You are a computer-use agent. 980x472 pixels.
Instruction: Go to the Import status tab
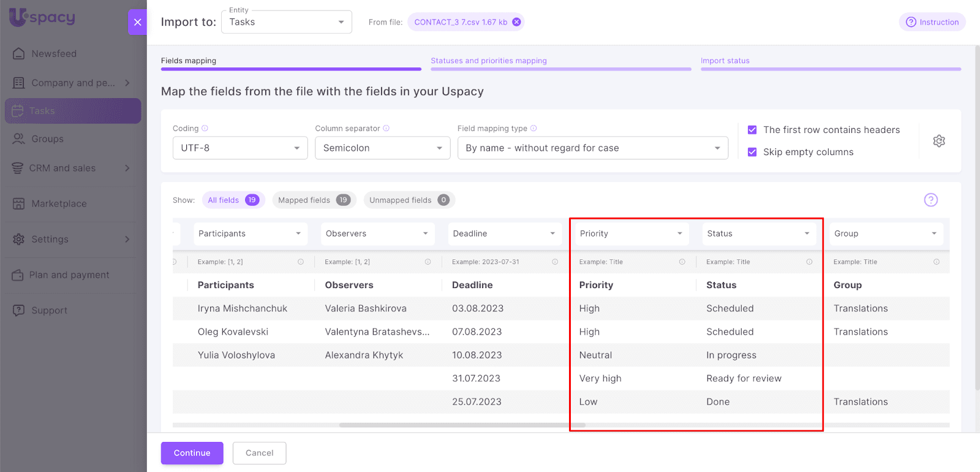[725, 61]
